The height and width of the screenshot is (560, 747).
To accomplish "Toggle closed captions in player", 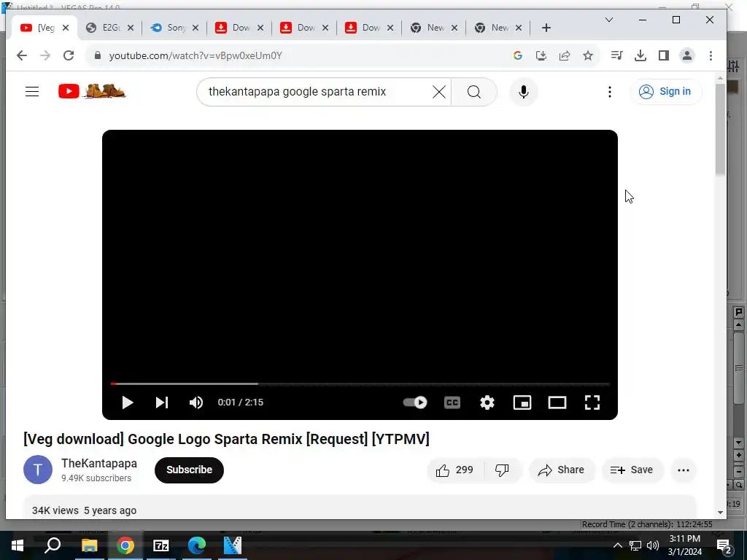I will coord(452,402).
